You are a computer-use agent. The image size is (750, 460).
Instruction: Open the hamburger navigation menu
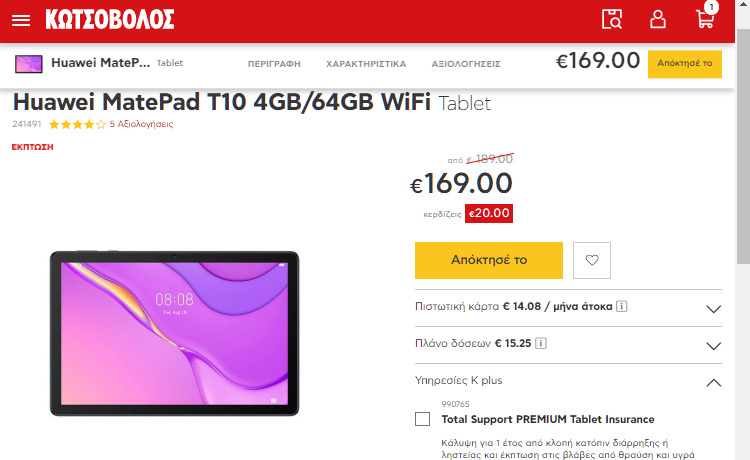(x=21, y=20)
